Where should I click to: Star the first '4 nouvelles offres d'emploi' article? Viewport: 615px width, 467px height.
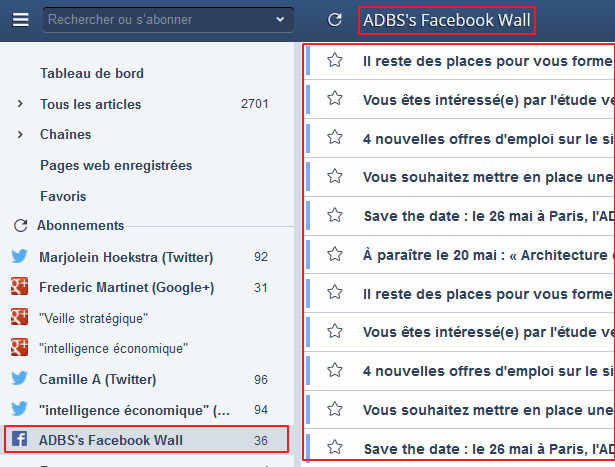pos(335,137)
